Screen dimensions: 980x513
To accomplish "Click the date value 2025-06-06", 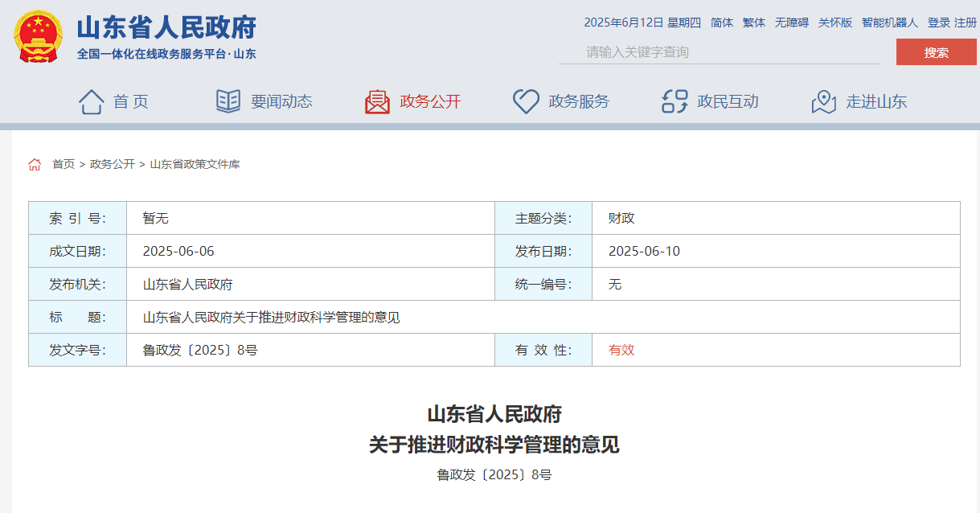I will click(178, 251).
